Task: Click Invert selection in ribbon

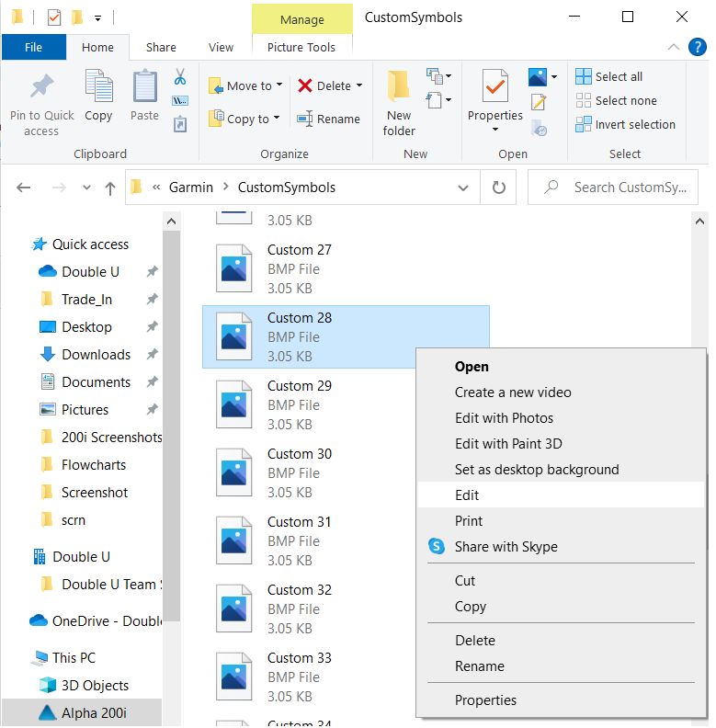Action: [x=625, y=125]
